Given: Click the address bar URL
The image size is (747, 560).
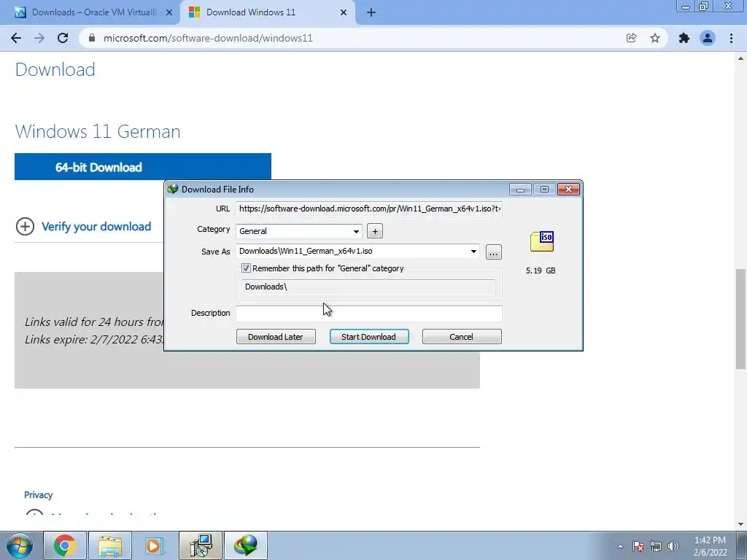Looking at the screenshot, I should point(208,38).
